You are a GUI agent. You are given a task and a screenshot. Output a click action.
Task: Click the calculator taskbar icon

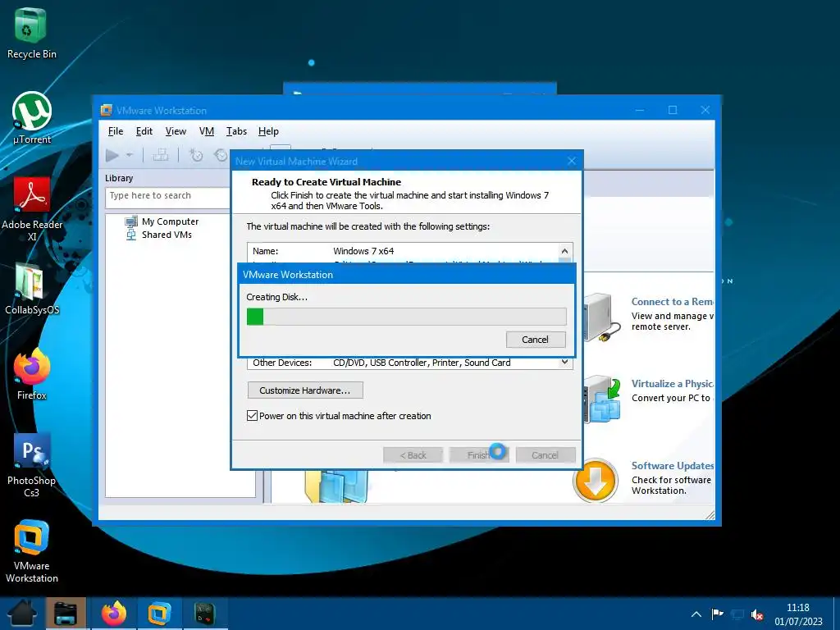click(x=204, y=613)
